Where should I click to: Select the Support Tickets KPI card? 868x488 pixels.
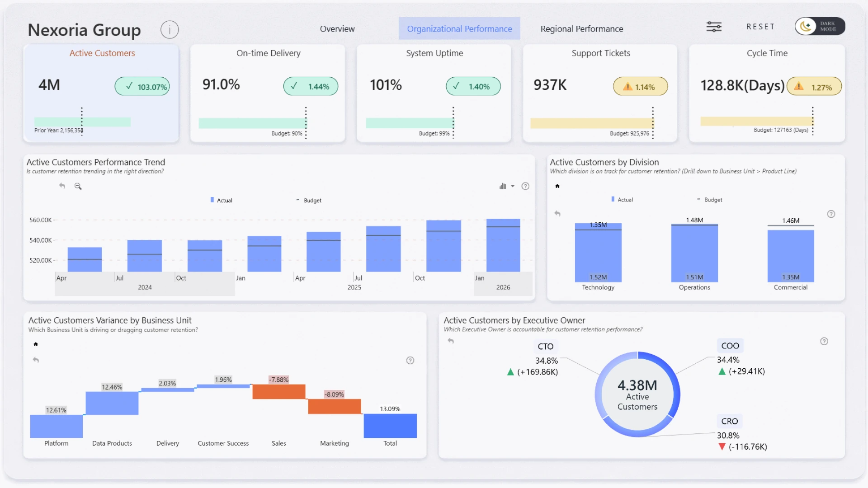coord(600,94)
